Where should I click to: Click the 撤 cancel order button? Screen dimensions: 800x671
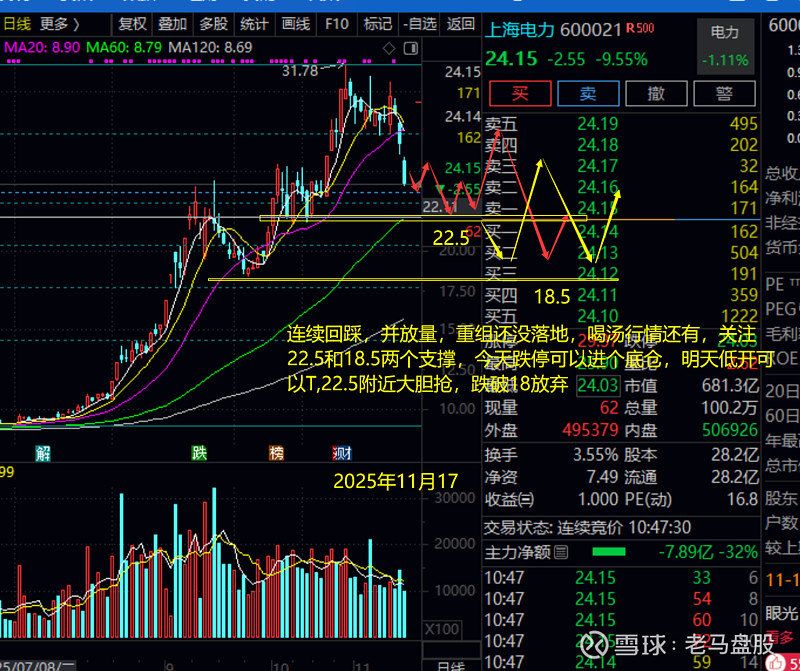pyautogui.click(x=656, y=93)
